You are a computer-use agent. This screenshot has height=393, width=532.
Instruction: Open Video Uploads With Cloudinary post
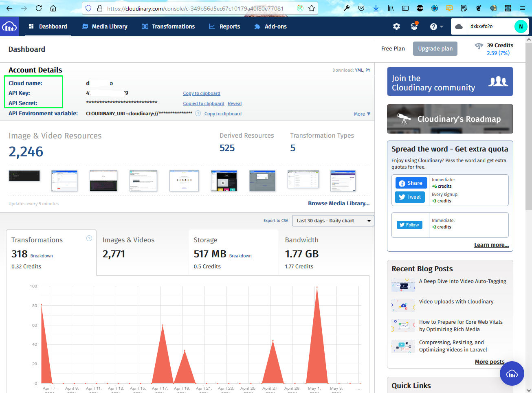(x=456, y=302)
